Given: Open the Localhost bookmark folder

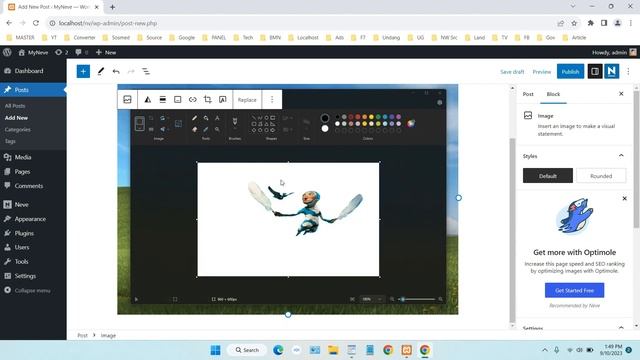Looking at the screenshot, I should click(303, 37).
